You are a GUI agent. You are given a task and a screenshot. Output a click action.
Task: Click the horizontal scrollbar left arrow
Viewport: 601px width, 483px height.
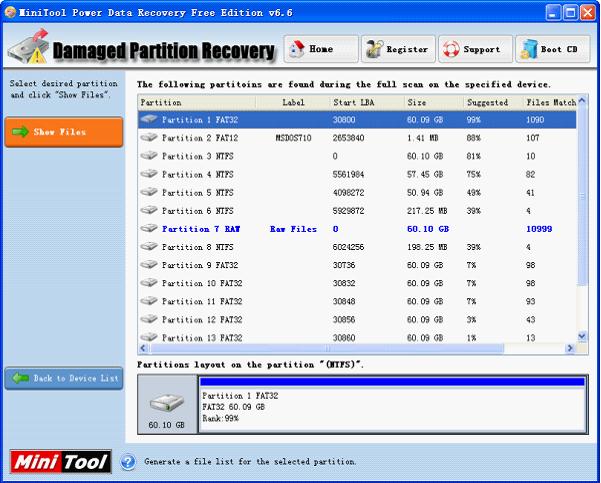(x=143, y=348)
